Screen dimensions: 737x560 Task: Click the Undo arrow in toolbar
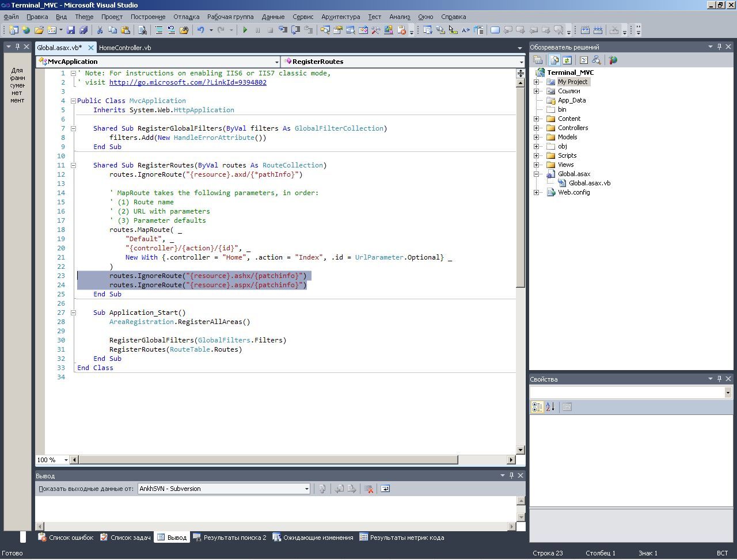click(x=200, y=30)
